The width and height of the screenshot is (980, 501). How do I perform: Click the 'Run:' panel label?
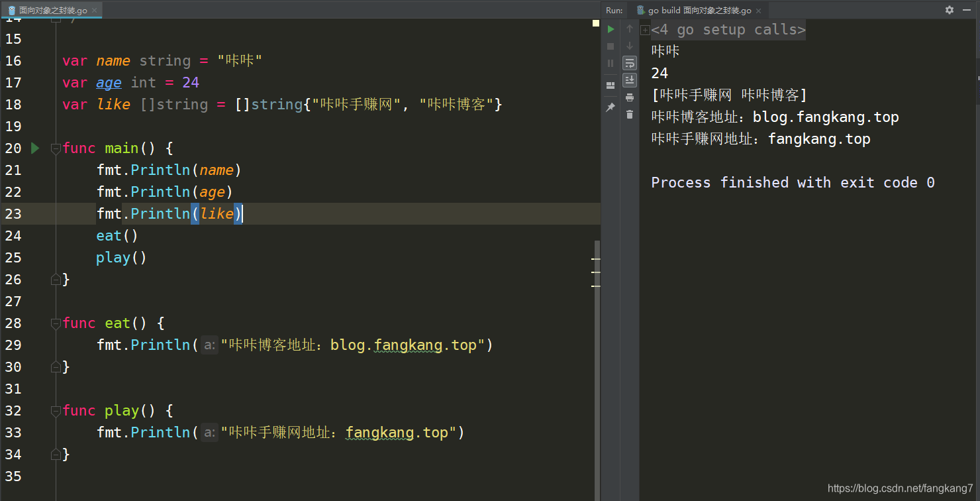(614, 11)
